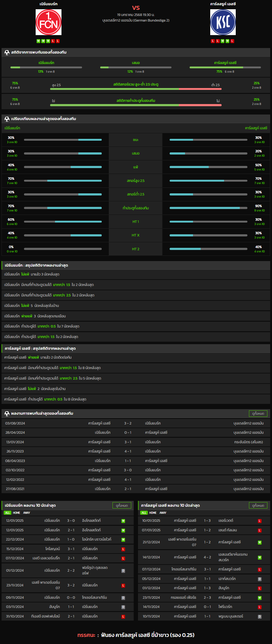The width and height of the screenshot is (272, 644).
Task: Click the W badge in Nürnberg's 3-0 row
Action: click(x=123, y=521)
